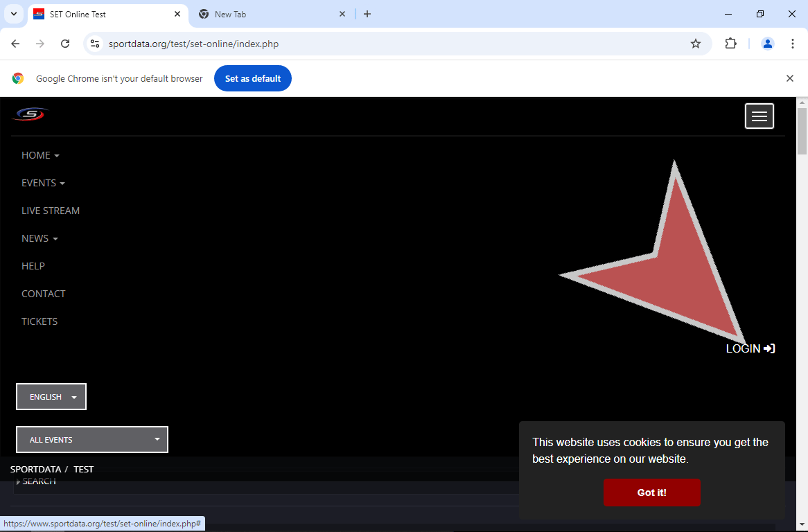Open the Chrome profile avatar
The image size is (808, 532).
coord(767,44)
